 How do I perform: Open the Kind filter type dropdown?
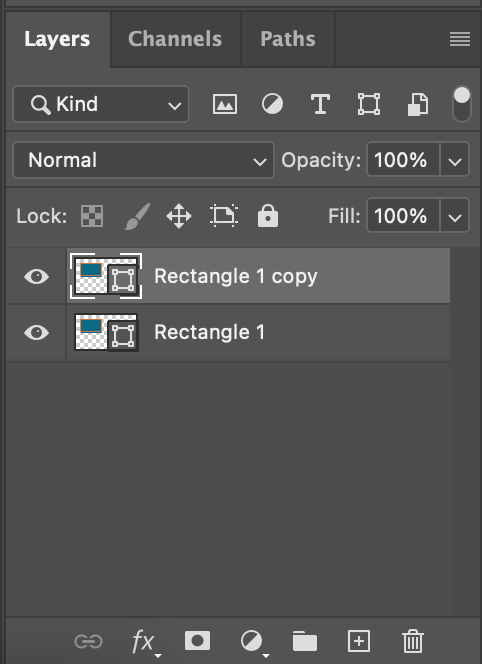click(101, 104)
